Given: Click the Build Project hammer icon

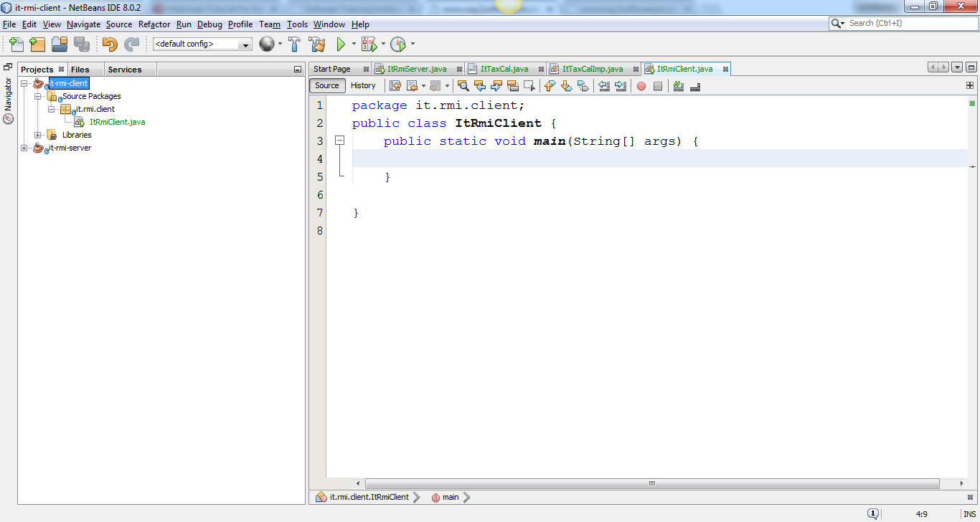Looking at the screenshot, I should tap(294, 44).
